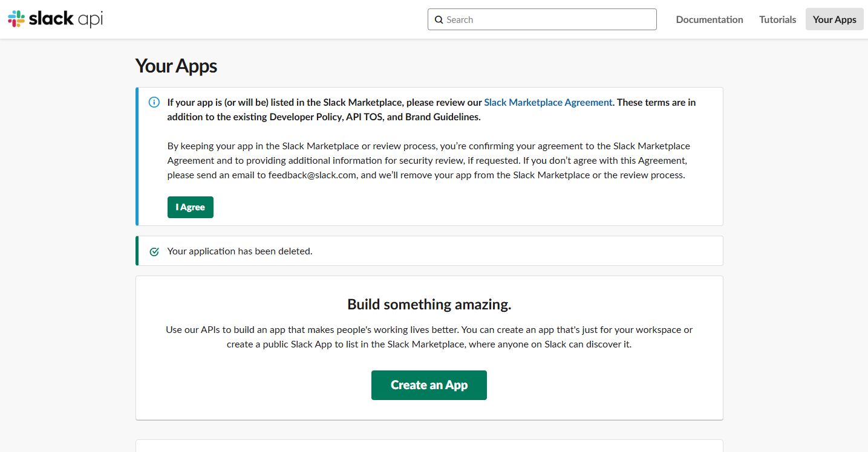This screenshot has width=868, height=452.
Task: Open the Documentation menu
Action: pos(710,19)
